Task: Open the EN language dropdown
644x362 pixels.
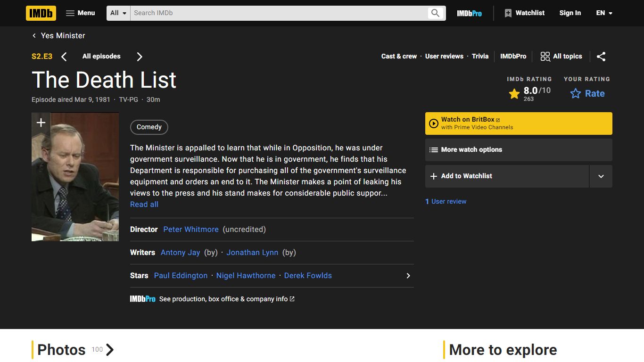Action: [x=604, y=13]
